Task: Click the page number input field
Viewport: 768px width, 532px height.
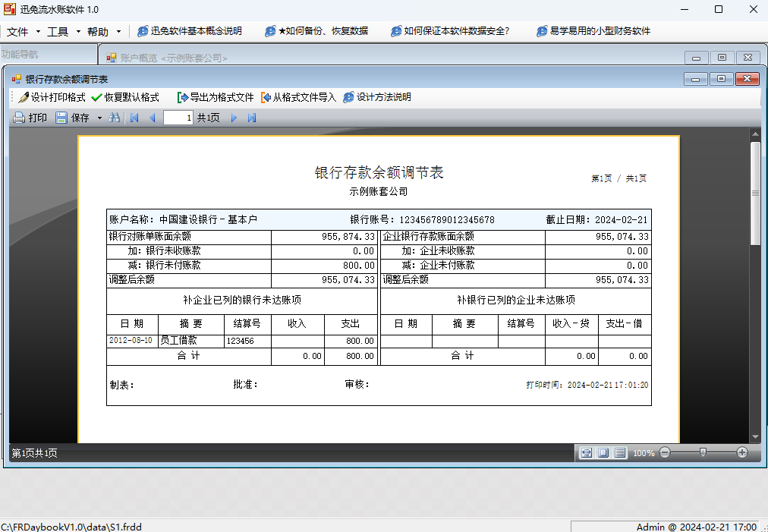Action: (x=178, y=118)
